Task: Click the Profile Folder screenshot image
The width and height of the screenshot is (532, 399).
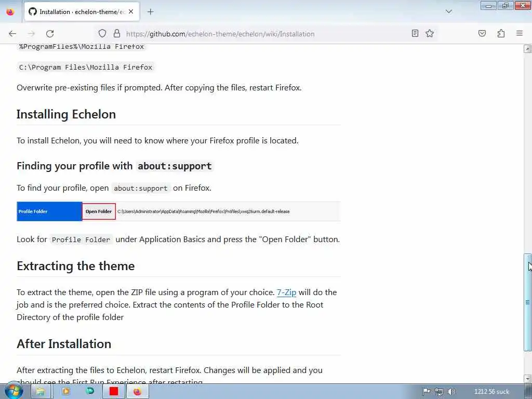Action: point(179,211)
